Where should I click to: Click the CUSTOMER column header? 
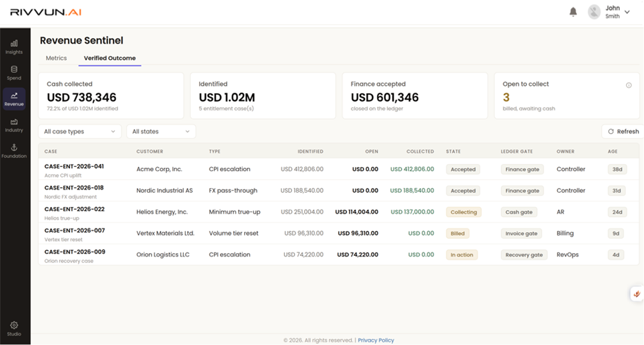[x=149, y=151]
